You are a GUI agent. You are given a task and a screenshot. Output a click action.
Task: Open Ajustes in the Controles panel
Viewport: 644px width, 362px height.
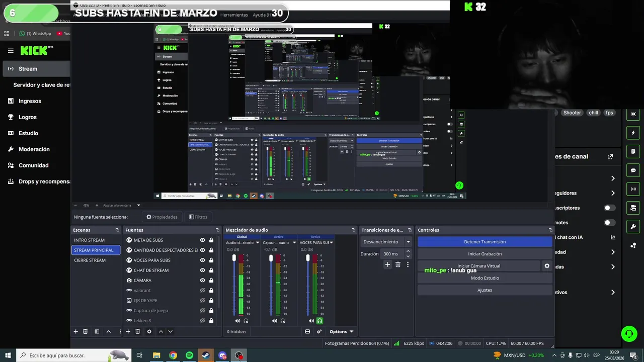click(x=485, y=290)
